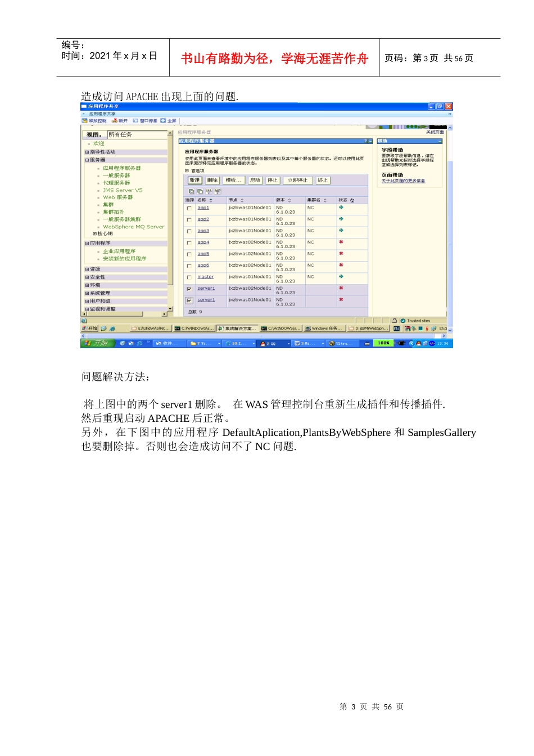
Task: Open 安装新的应用程序 in the navigation tree
Action: [125, 259]
